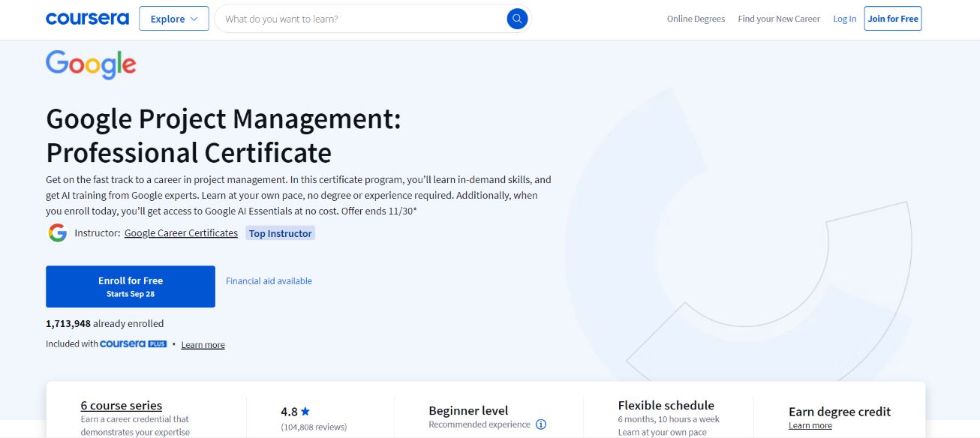Image resolution: width=980 pixels, height=438 pixels.
Task: Open the Financial aid available link
Action: [269, 281]
